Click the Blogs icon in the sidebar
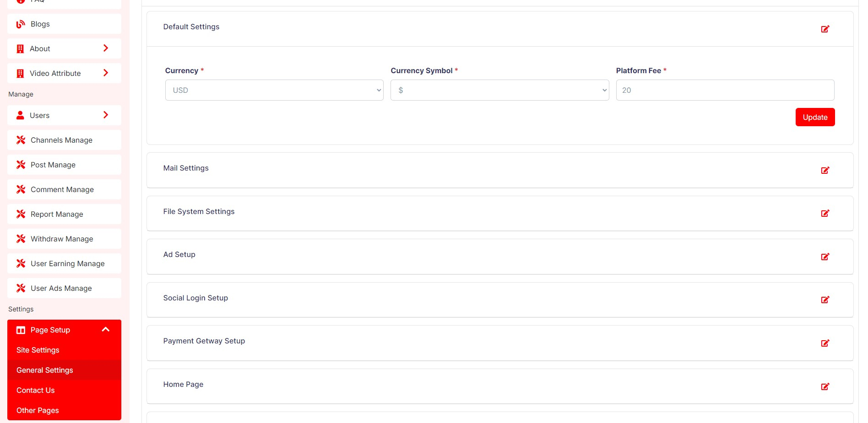This screenshot has height=423, width=868. (21, 24)
